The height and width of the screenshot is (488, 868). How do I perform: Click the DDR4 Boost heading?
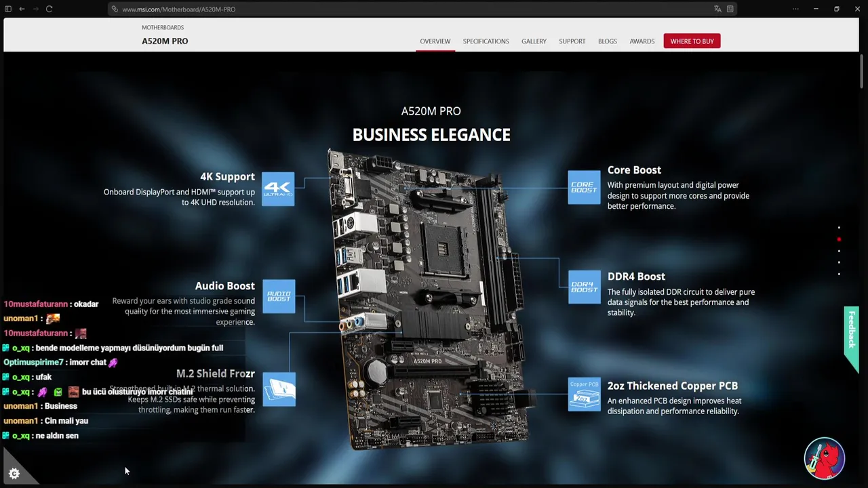click(x=636, y=277)
